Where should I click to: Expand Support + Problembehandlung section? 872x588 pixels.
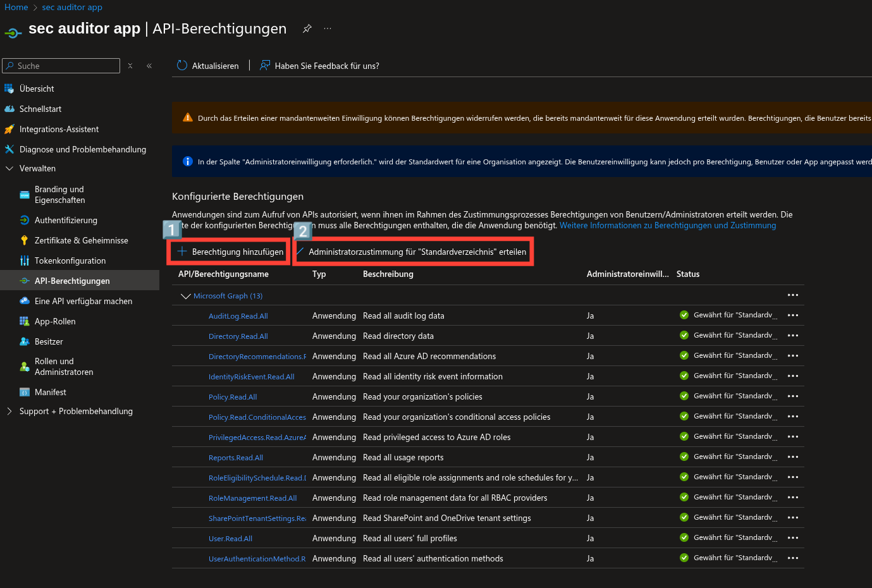9,411
